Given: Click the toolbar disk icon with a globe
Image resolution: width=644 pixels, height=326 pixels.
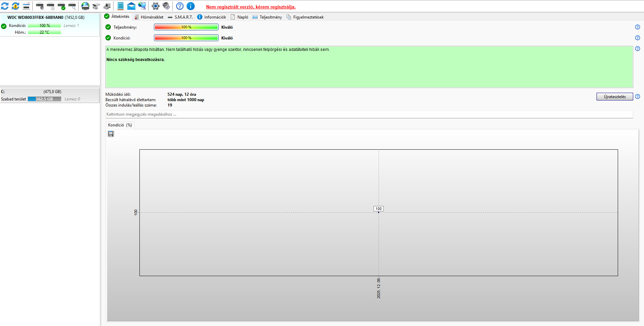Looking at the screenshot, I should click(86, 6).
